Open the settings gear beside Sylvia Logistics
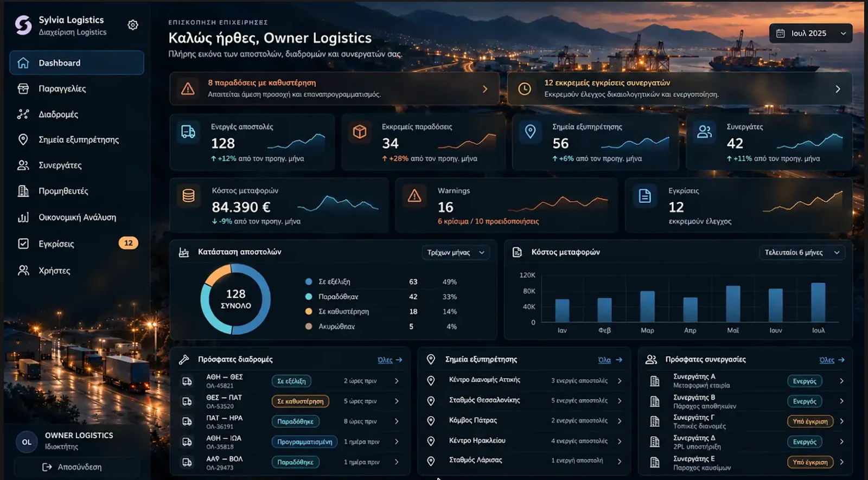 pos(133,25)
